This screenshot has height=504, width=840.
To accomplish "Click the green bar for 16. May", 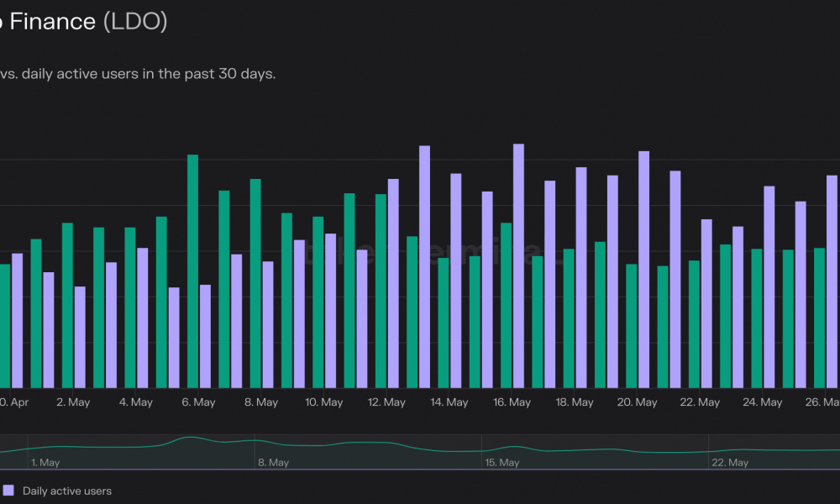I will pyautogui.click(x=507, y=306).
